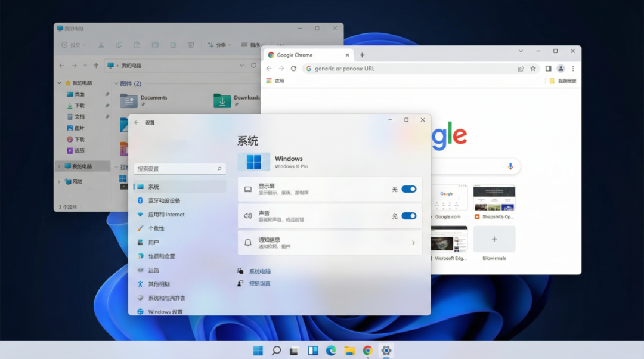Click the Windows Start button on taskbar

click(x=258, y=351)
